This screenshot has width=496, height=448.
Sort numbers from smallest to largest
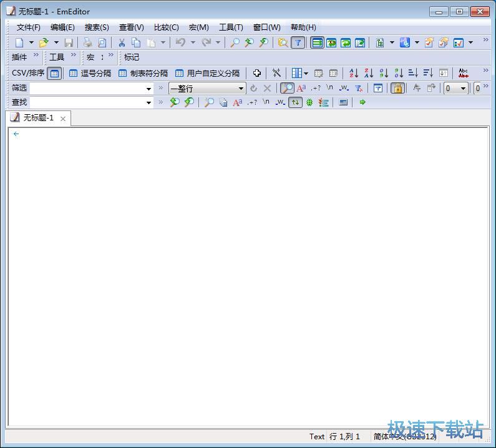384,73
